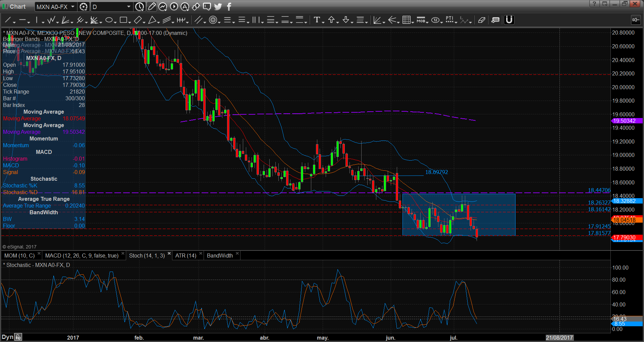Toggle the link chain icon at toolbar end
The height and width of the screenshot is (342, 644).
click(x=636, y=20)
